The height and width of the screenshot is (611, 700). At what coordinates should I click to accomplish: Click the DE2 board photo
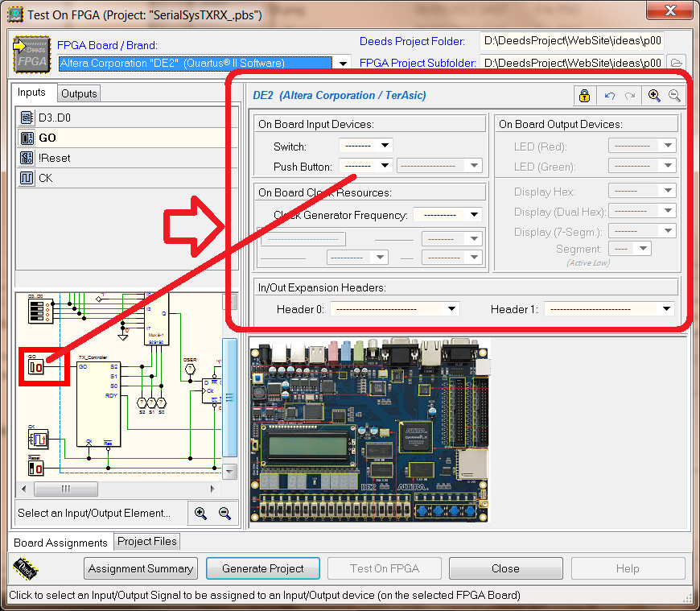click(370, 430)
